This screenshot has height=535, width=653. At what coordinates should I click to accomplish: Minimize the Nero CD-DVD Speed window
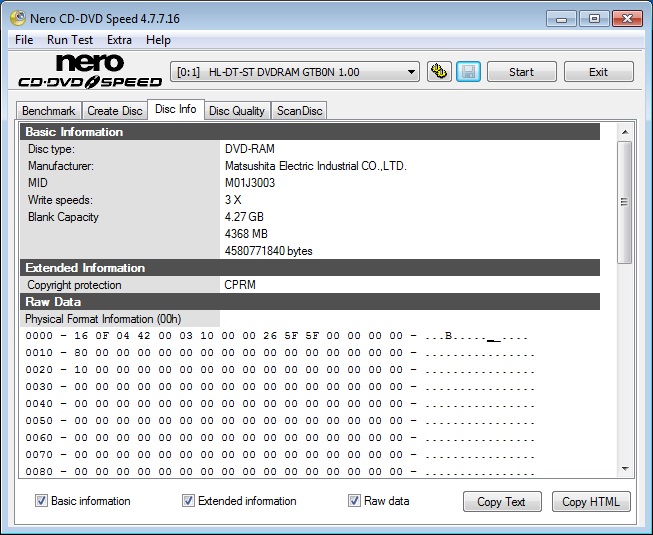click(x=561, y=19)
